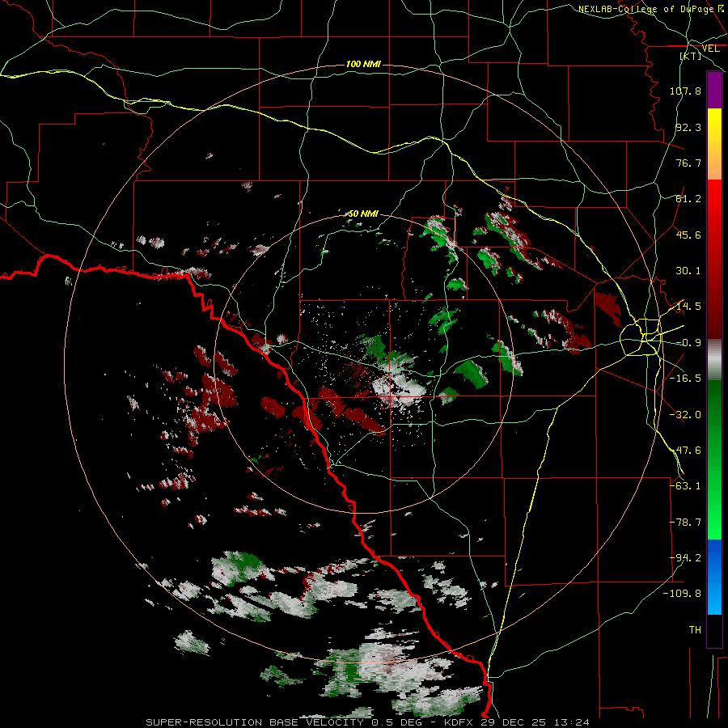Click the [KT] units label
The width and height of the screenshot is (728, 728).
click(x=691, y=56)
